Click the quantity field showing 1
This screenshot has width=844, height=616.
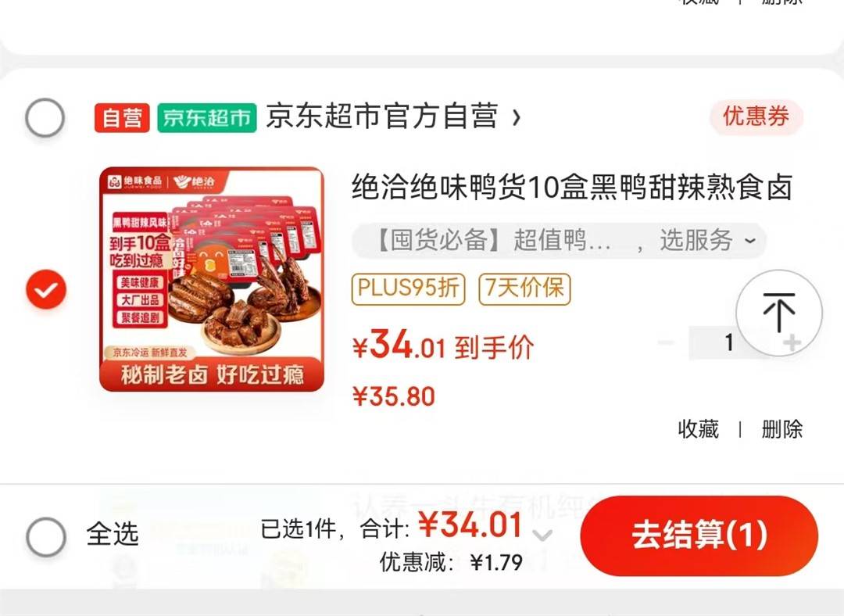pyautogui.click(x=729, y=342)
